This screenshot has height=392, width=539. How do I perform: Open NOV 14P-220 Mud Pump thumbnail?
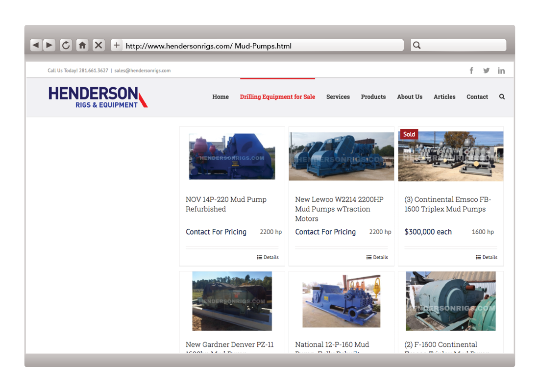tap(232, 156)
